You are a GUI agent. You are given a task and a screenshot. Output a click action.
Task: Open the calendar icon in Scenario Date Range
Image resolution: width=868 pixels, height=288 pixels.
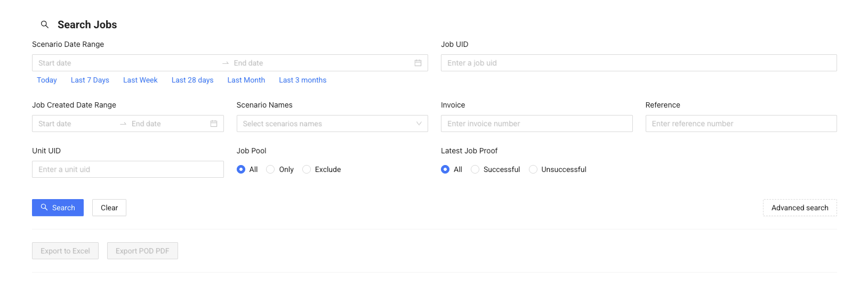tap(418, 63)
